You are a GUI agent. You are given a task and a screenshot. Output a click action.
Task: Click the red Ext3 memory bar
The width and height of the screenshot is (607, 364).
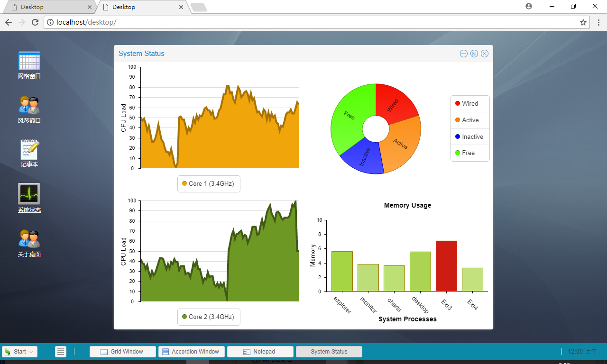[446, 266]
